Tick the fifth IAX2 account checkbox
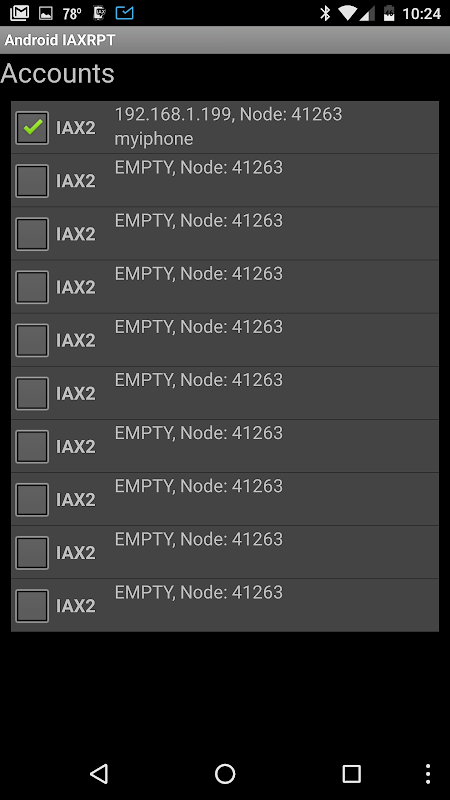Screen dimensions: 450x800 tap(32, 340)
